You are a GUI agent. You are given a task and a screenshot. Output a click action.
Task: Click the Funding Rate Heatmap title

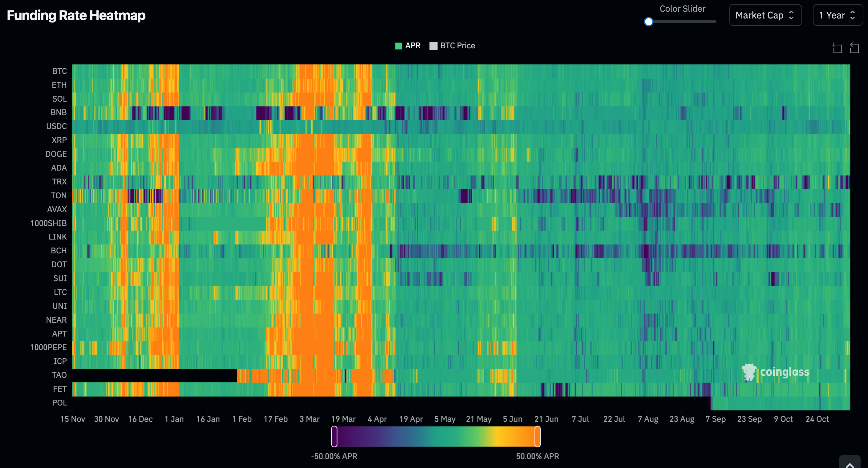point(76,15)
